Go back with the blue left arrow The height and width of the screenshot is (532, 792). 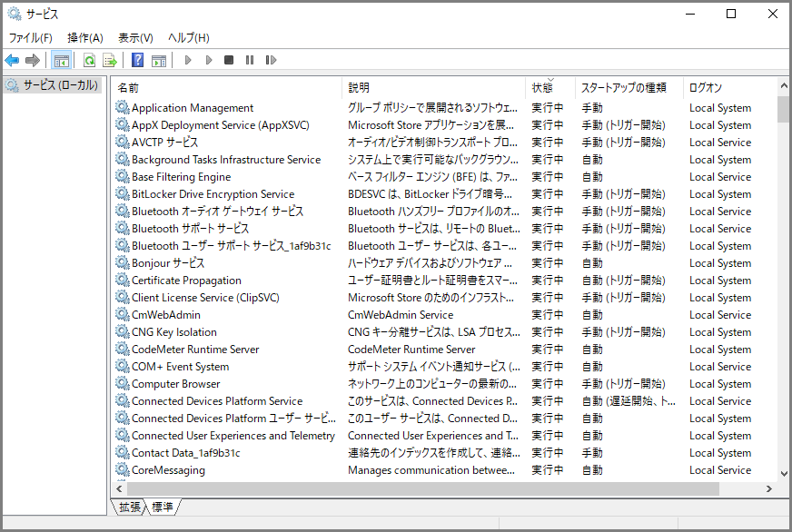pyautogui.click(x=12, y=61)
